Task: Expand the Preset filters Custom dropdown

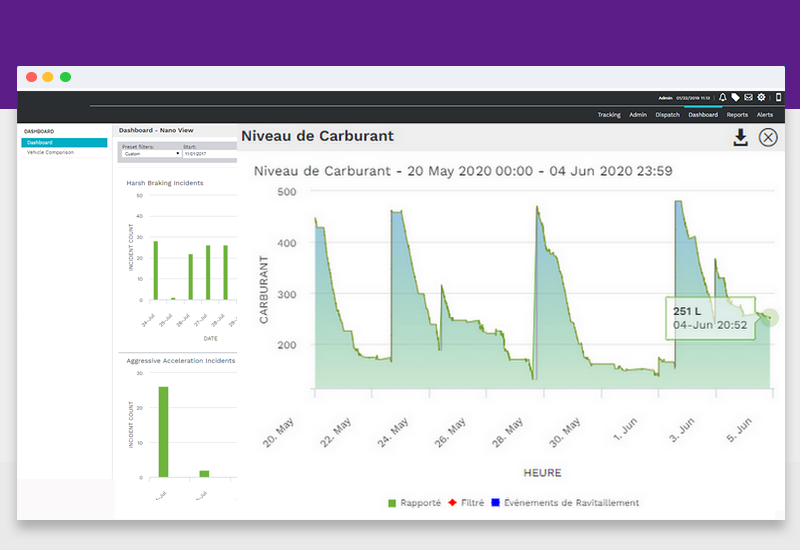Action: [151, 154]
